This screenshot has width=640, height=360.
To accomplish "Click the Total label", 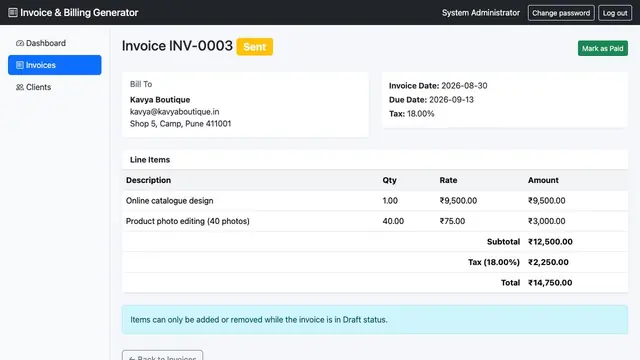I will pos(510,283).
